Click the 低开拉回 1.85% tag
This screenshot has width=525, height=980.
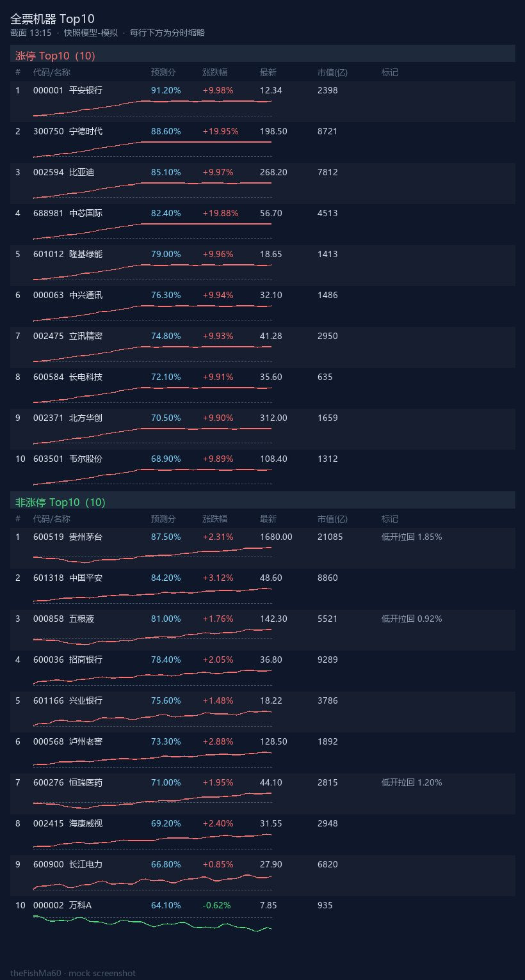tap(412, 537)
